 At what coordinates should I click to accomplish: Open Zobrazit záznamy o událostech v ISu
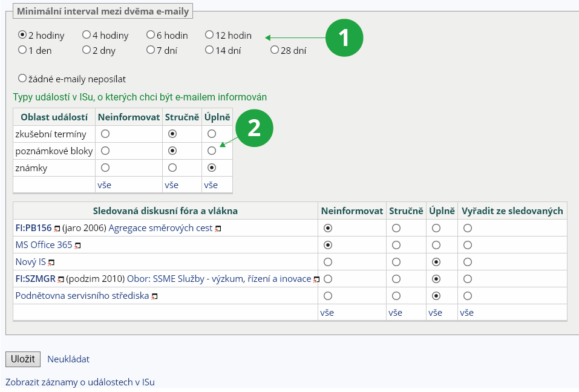tap(80, 382)
